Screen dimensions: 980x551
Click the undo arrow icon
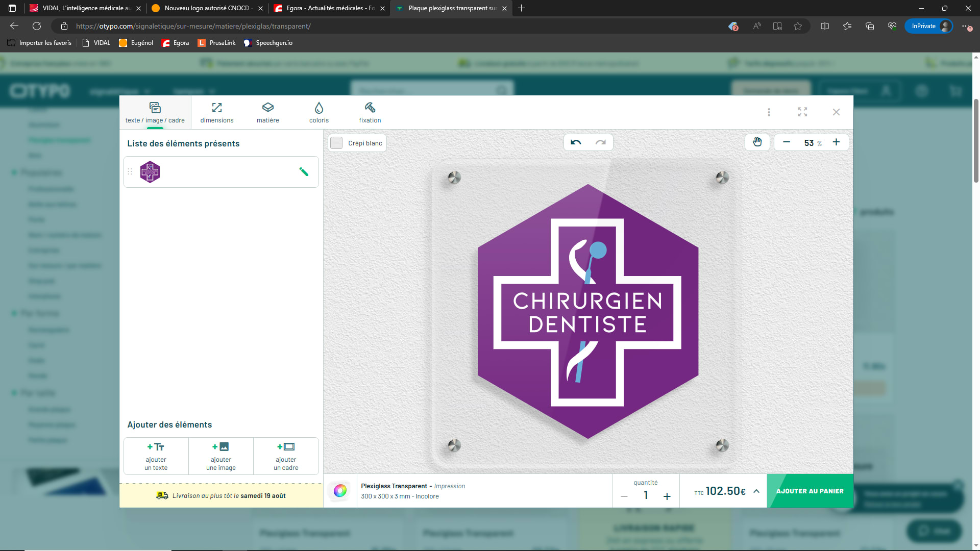tap(576, 142)
